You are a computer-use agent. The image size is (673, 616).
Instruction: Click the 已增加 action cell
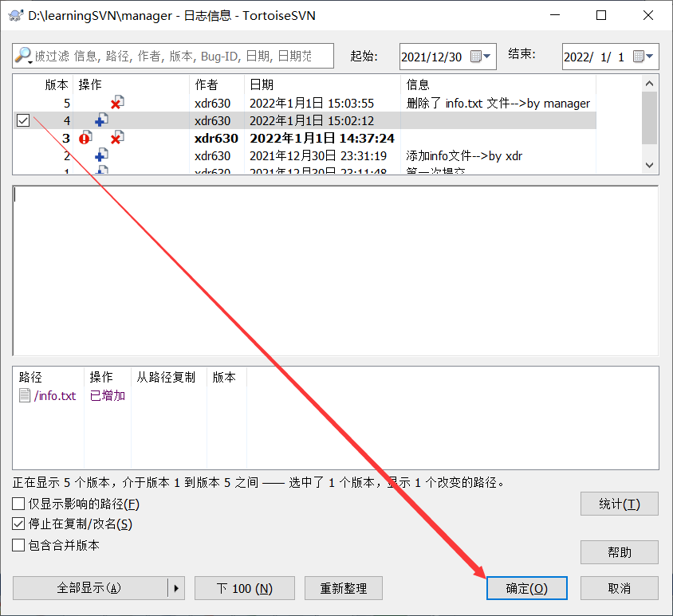point(108,395)
